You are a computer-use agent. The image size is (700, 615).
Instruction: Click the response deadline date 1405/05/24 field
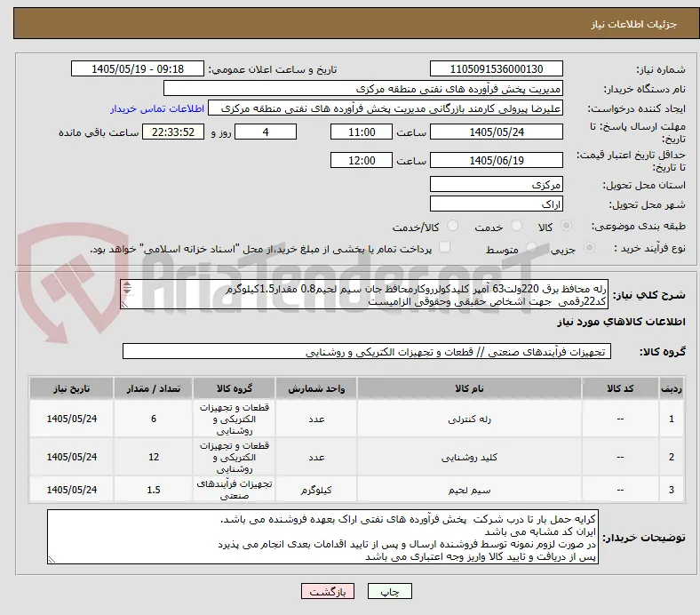pos(496,132)
